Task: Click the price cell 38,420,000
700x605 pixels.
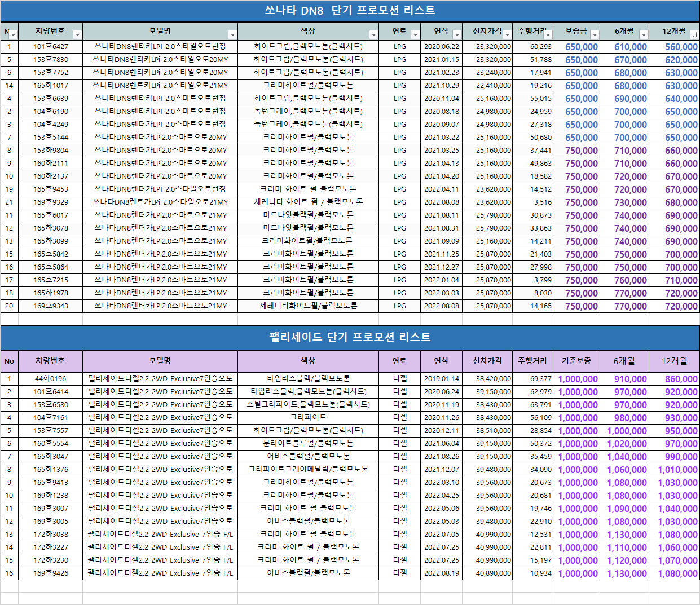Action: pos(487,379)
